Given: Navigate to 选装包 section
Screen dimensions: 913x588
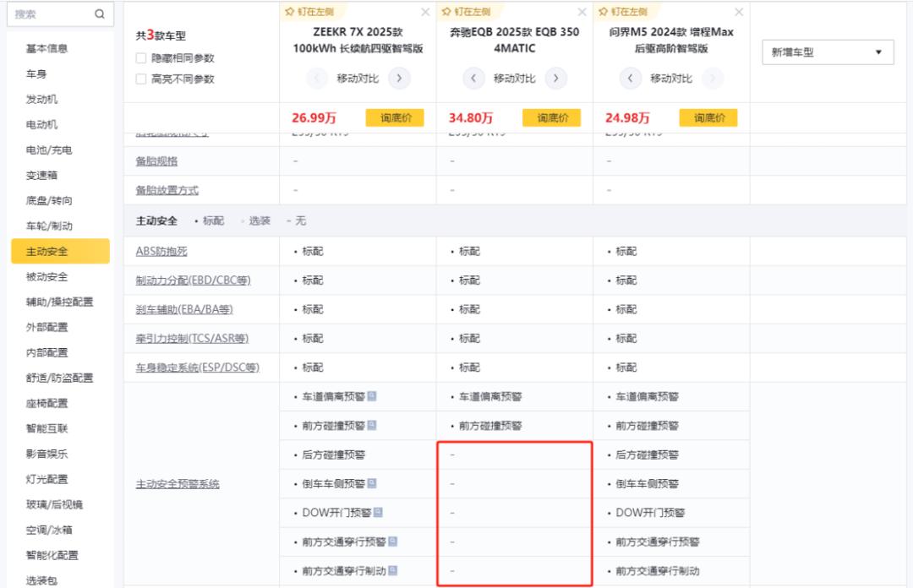Looking at the screenshot, I should coord(42,580).
